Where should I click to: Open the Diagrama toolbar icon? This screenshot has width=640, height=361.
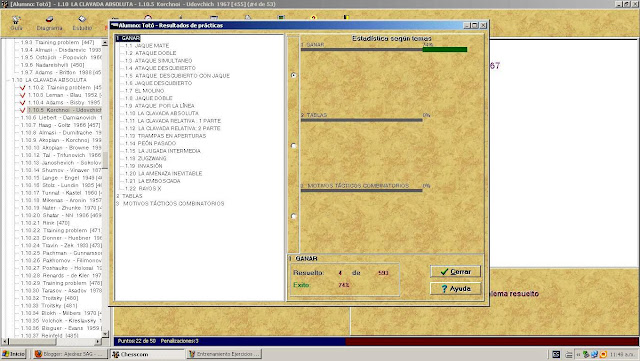tap(49, 23)
